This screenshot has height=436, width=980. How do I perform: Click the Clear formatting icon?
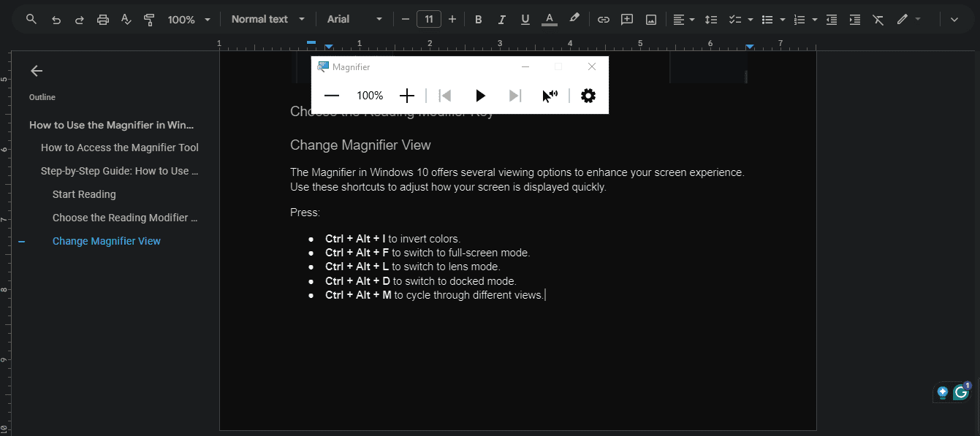pos(878,20)
